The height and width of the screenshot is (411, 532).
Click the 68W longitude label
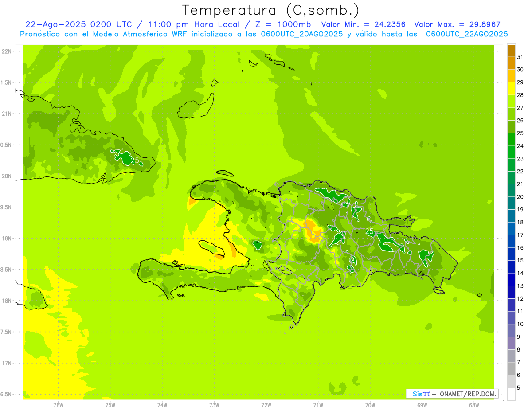pos(474,405)
